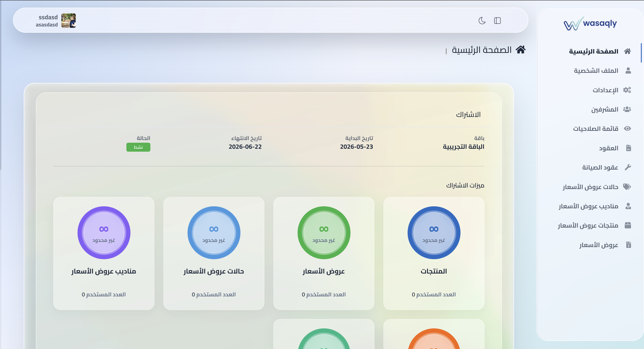Collapse sidebar using panel icon
This screenshot has height=349, width=644.
pos(497,21)
